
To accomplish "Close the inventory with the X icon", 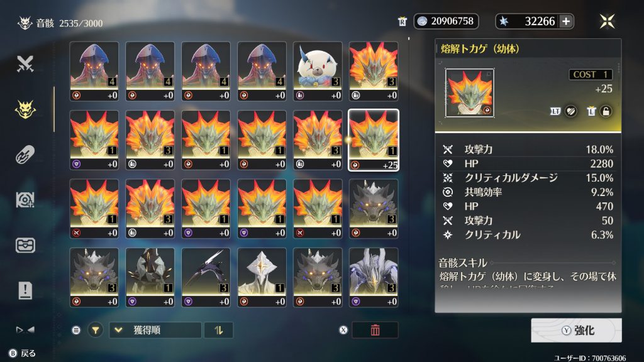I will pyautogui.click(x=607, y=21).
